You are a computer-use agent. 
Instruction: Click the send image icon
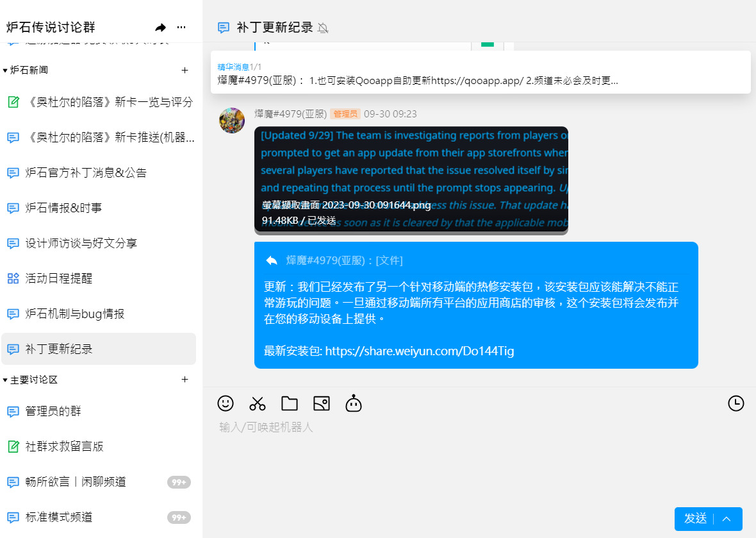(x=322, y=403)
